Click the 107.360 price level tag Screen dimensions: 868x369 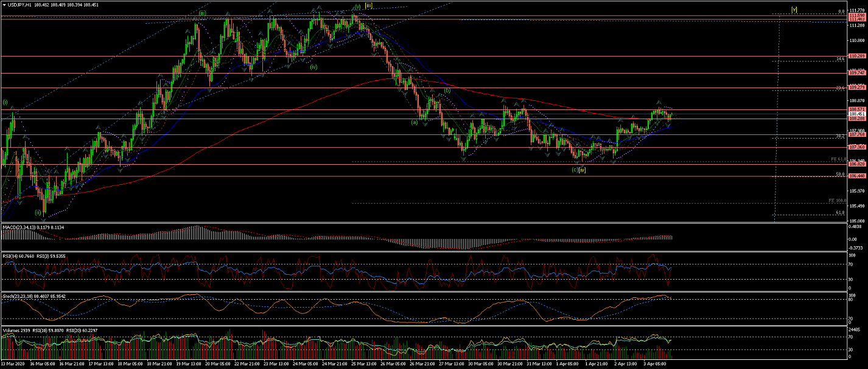(857, 147)
